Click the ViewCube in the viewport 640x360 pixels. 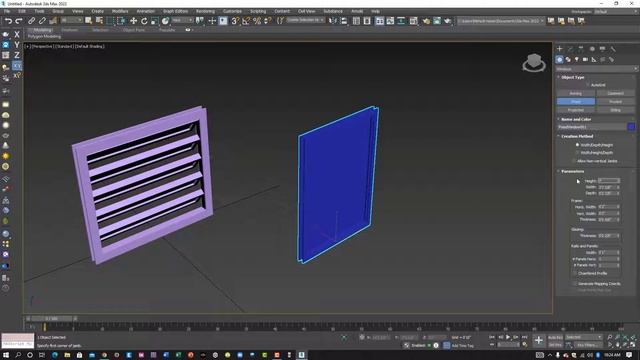[x=534, y=62]
